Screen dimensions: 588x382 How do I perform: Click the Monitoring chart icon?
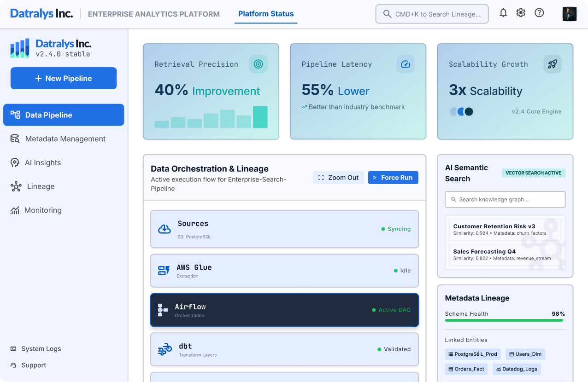point(15,210)
